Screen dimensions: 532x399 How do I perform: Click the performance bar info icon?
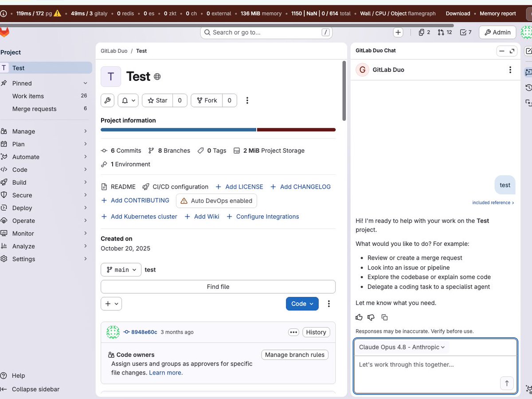pos(4,13)
